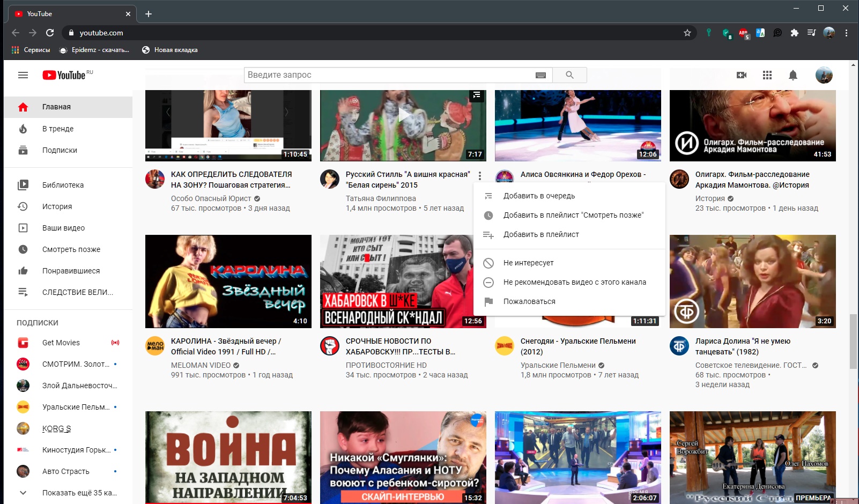
Task: Open the Киностудия Горьк... subscription
Action: pos(68,450)
